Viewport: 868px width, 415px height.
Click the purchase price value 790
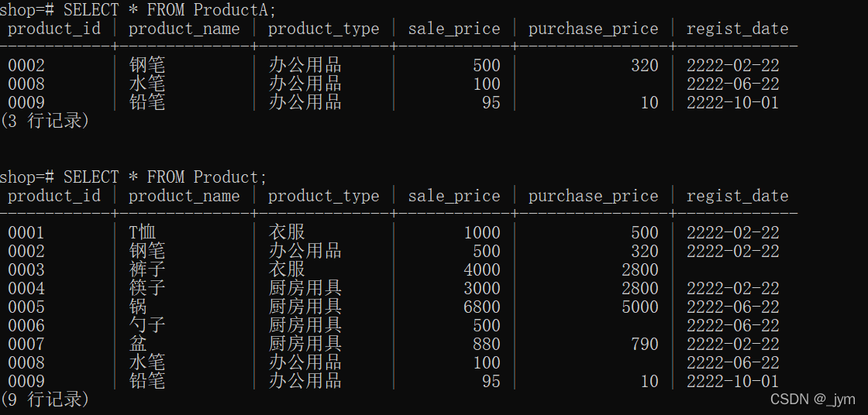[644, 344]
